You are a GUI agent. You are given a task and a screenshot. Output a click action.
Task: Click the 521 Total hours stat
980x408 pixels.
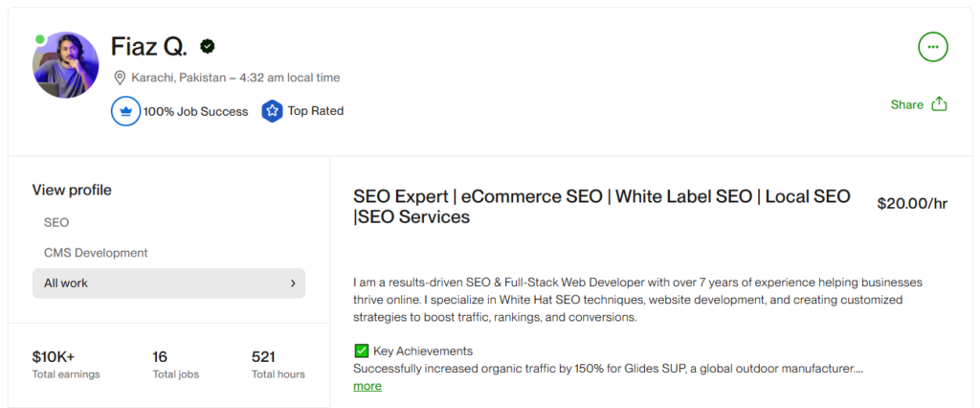pos(278,365)
